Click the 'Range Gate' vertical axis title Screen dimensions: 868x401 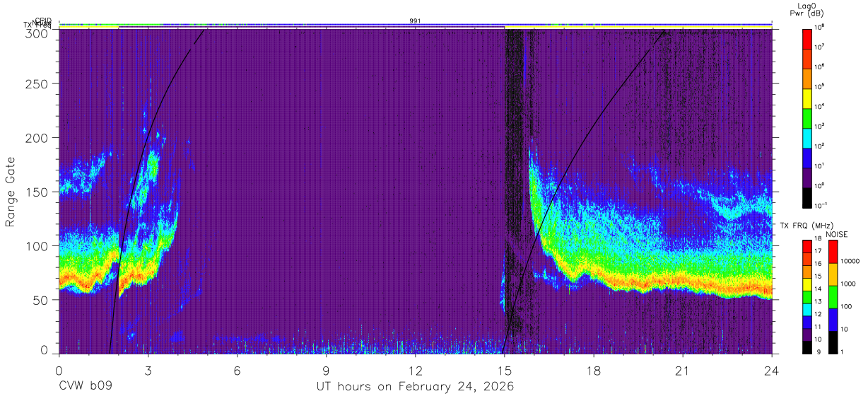11,191
